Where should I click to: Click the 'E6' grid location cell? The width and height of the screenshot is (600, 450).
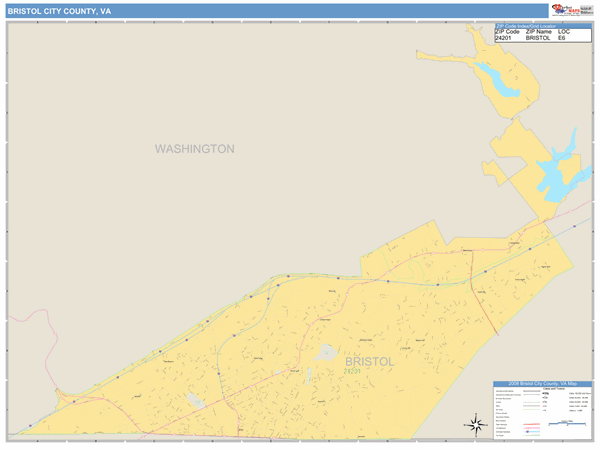tap(561, 38)
